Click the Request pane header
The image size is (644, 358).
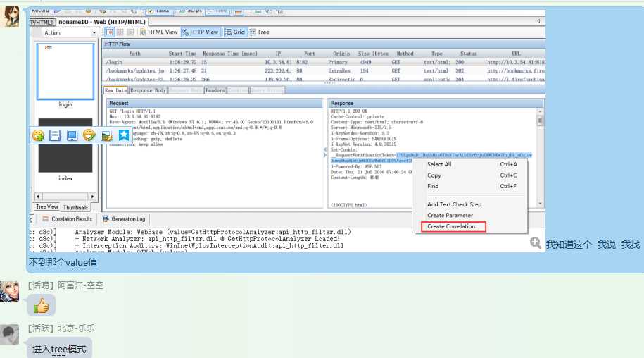click(215, 103)
